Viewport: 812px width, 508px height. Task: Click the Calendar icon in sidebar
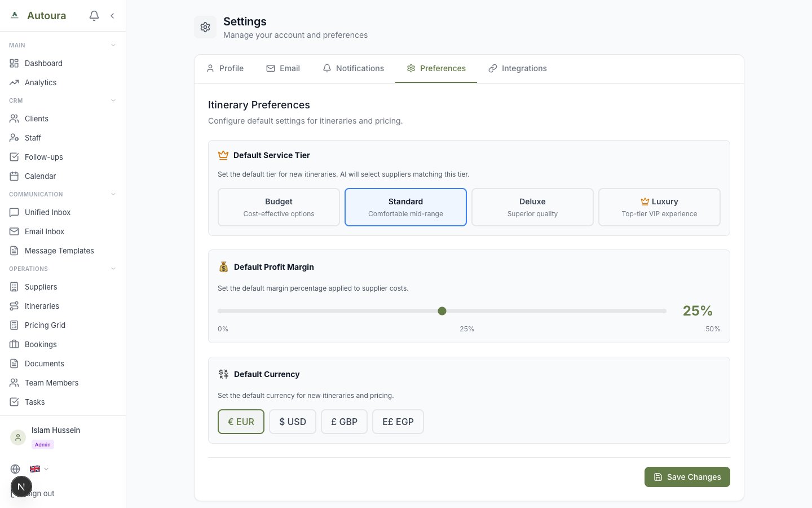(x=14, y=176)
